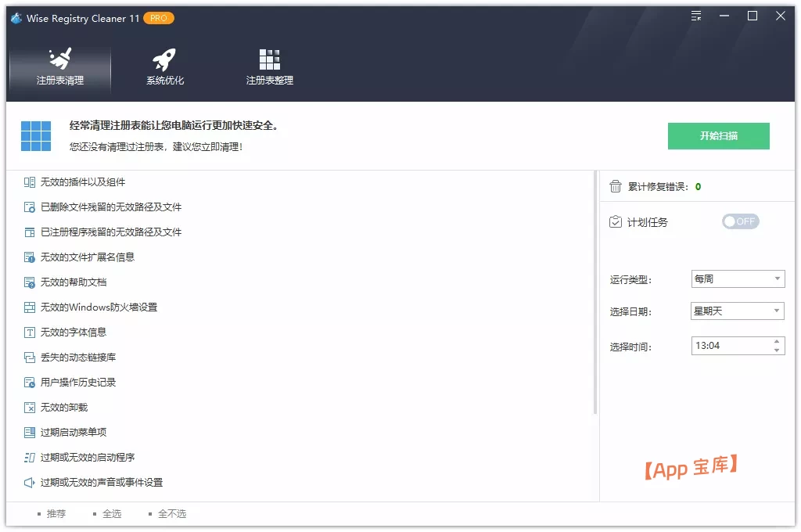Click the hamburger menu icon in the title bar
The image size is (801, 532).
[695, 16]
